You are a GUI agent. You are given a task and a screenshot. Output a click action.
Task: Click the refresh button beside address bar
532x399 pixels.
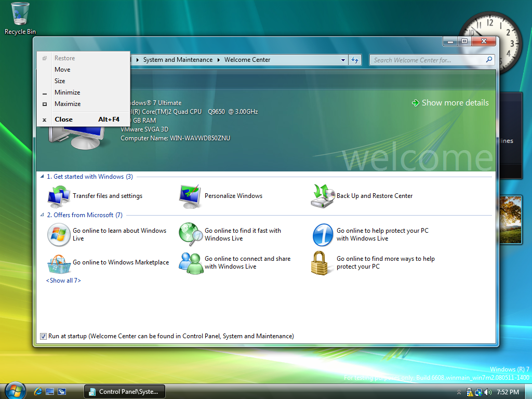(x=355, y=60)
